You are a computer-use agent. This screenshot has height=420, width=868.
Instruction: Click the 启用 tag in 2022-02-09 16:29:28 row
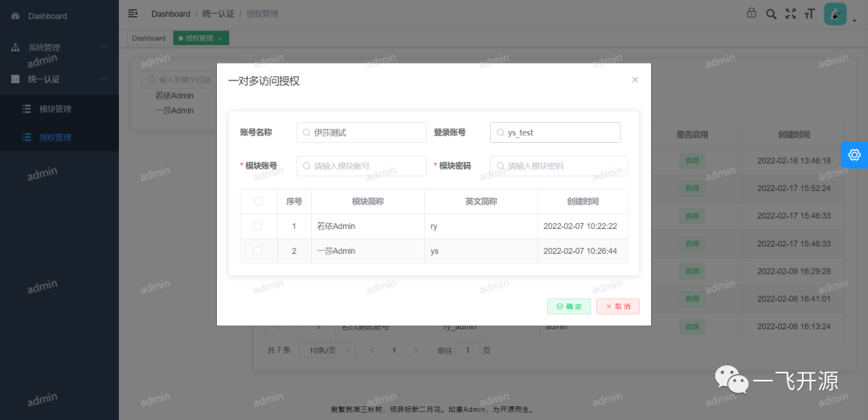pyautogui.click(x=692, y=271)
